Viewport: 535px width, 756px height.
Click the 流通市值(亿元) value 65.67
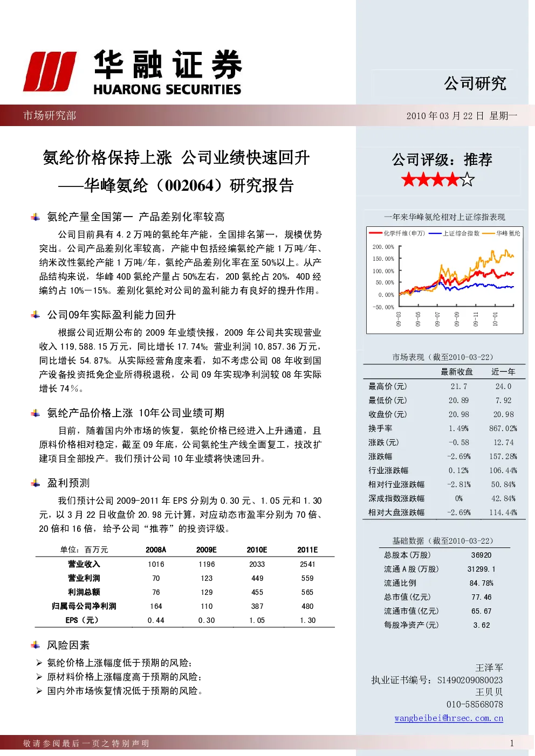(x=482, y=611)
